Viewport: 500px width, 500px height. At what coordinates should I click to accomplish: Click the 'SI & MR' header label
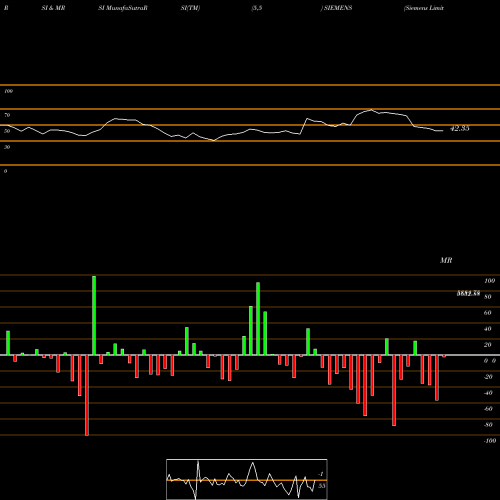point(53,8)
